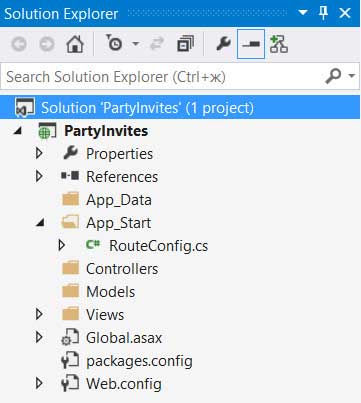Click Sync with Active Document arrows icon

[157, 44]
